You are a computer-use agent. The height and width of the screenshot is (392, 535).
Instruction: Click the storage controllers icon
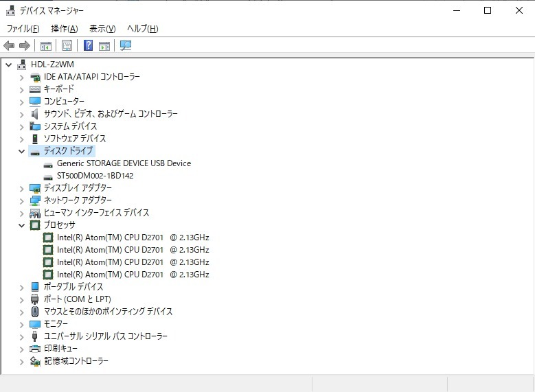coord(35,361)
